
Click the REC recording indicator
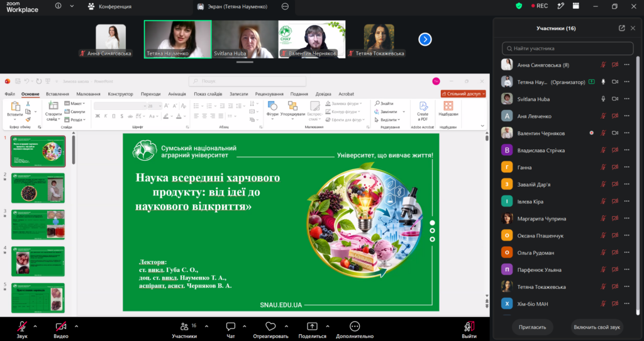[539, 6]
